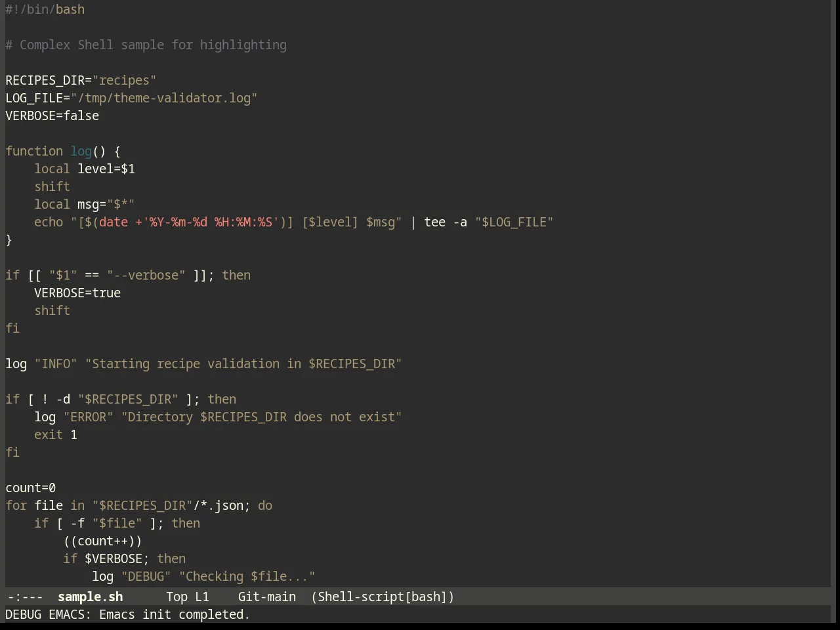Click the exit 1 statement

(x=56, y=434)
